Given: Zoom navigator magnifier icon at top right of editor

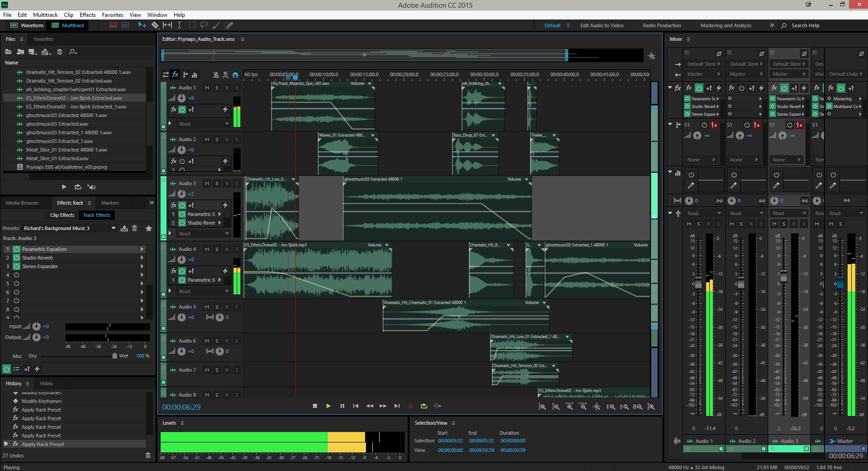Looking at the screenshot, I should (652, 56).
